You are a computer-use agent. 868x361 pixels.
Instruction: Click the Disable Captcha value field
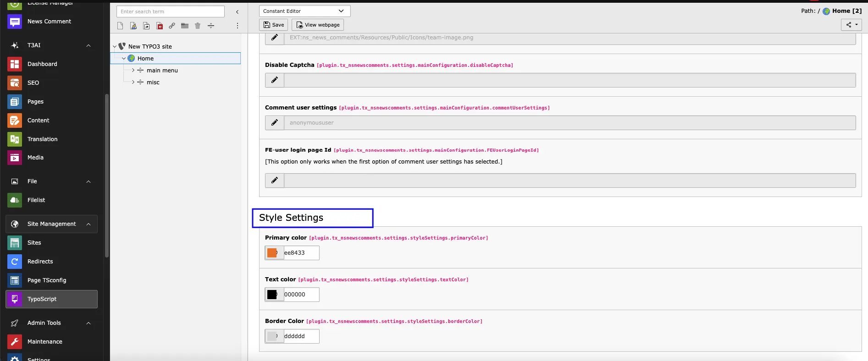click(570, 80)
